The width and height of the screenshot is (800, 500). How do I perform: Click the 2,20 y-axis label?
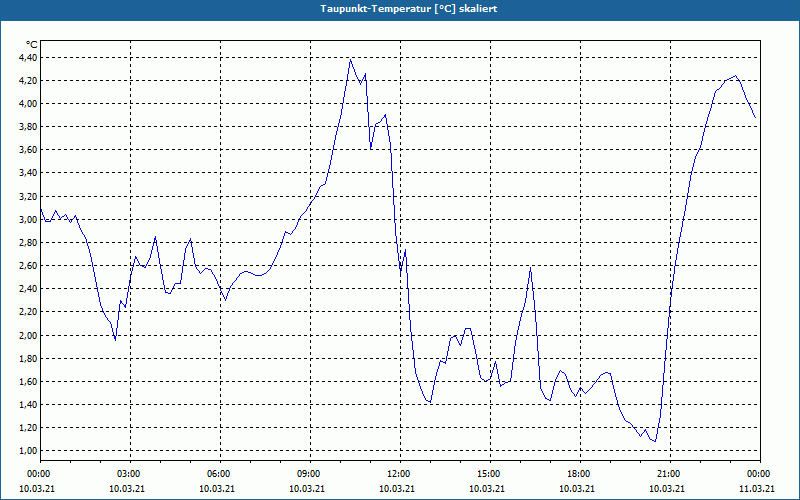point(28,312)
